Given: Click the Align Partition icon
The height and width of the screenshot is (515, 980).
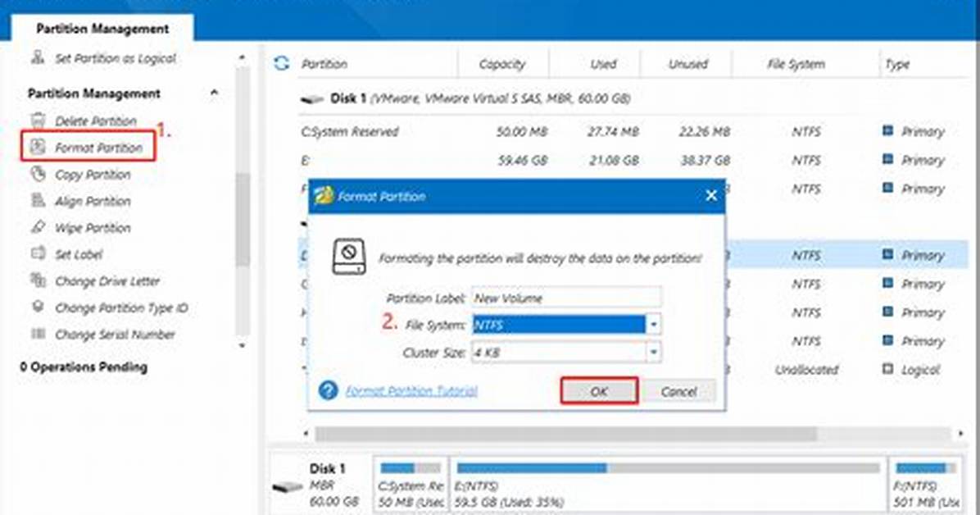Looking at the screenshot, I should click(x=39, y=200).
